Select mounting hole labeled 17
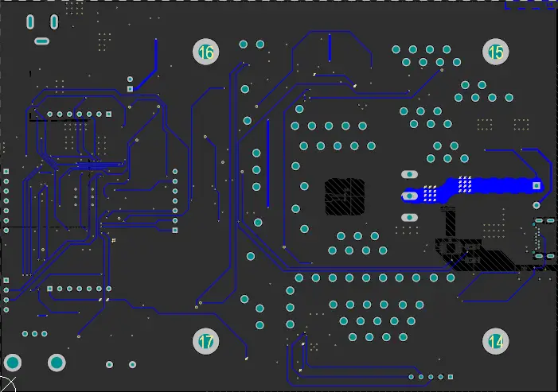This screenshot has height=392, width=558. [x=205, y=342]
